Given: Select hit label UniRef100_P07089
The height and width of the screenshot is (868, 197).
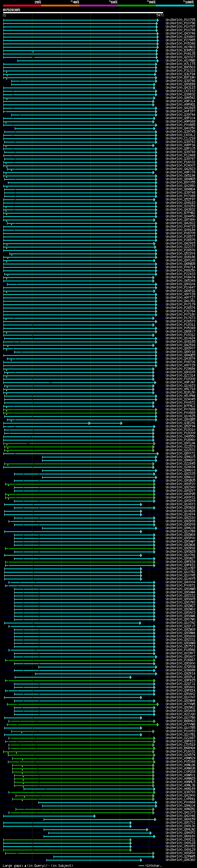Looking at the screenshot, I should click(180, 196).
